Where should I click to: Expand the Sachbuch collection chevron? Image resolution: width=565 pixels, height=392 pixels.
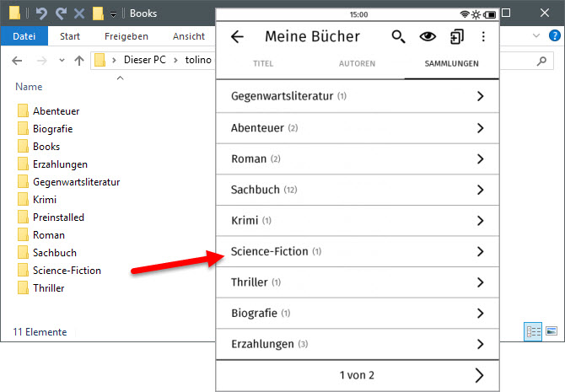(x=480, y=190)
